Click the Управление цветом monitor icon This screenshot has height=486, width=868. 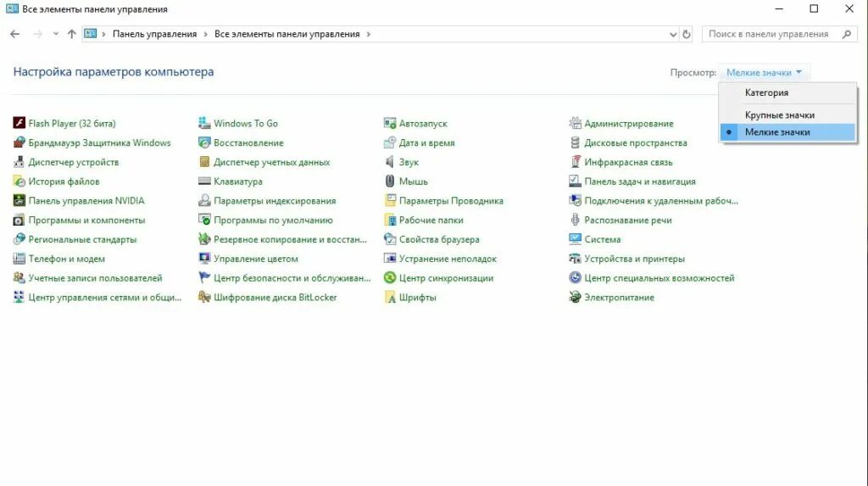204,259
